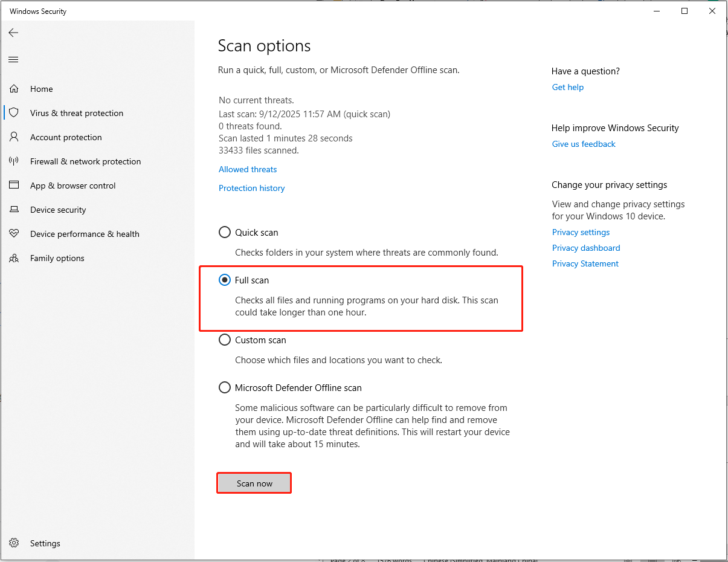The height and width of the screenshot is (562, 728).
Task: Collapse the navigation pane with hamburger menu
Action: pos(13,59)
